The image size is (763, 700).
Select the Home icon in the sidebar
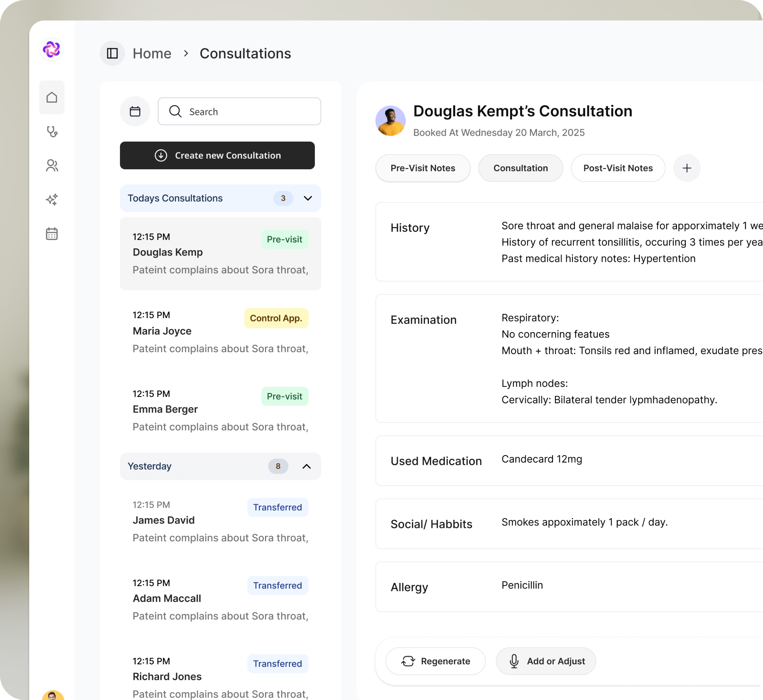tap(52, 97)
